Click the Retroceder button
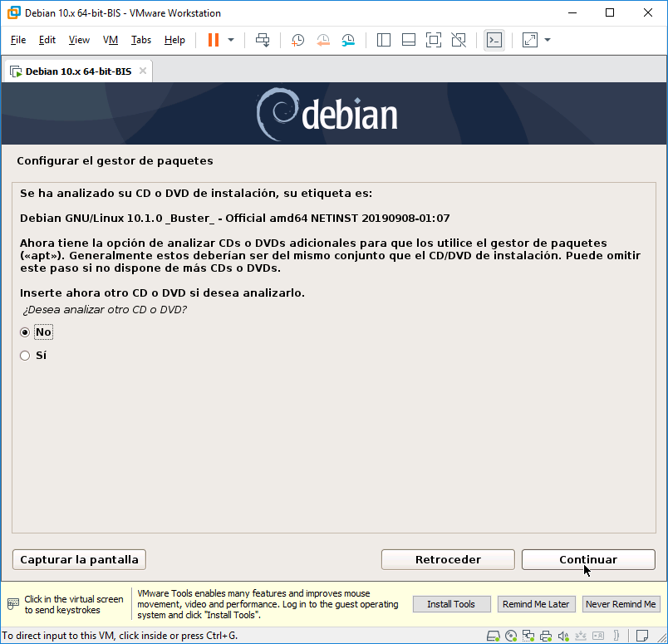The width and height of the screenshot is (668, 644). (448, 559)
